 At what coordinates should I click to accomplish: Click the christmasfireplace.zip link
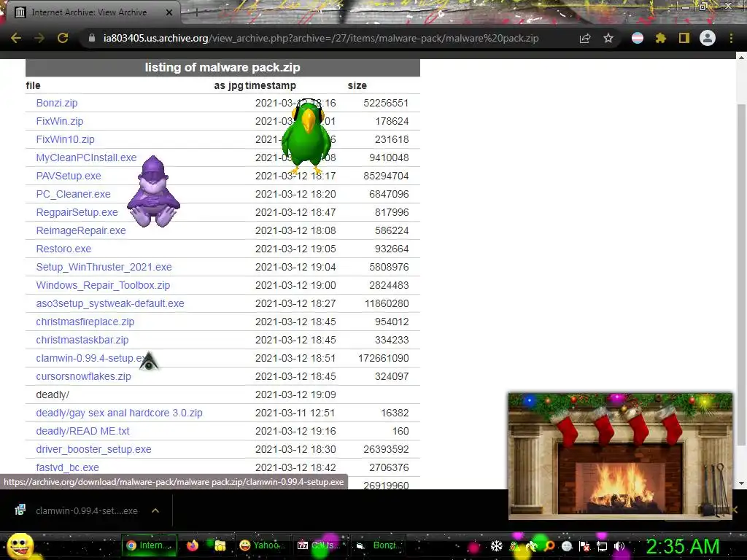(85, 322)
